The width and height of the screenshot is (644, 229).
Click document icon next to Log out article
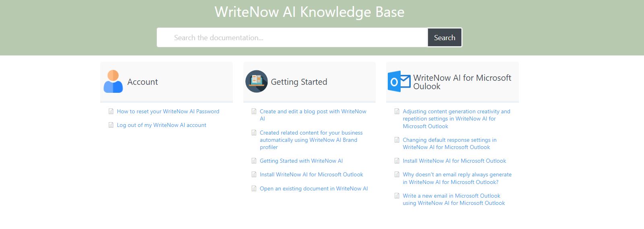(x=111, y=125)
